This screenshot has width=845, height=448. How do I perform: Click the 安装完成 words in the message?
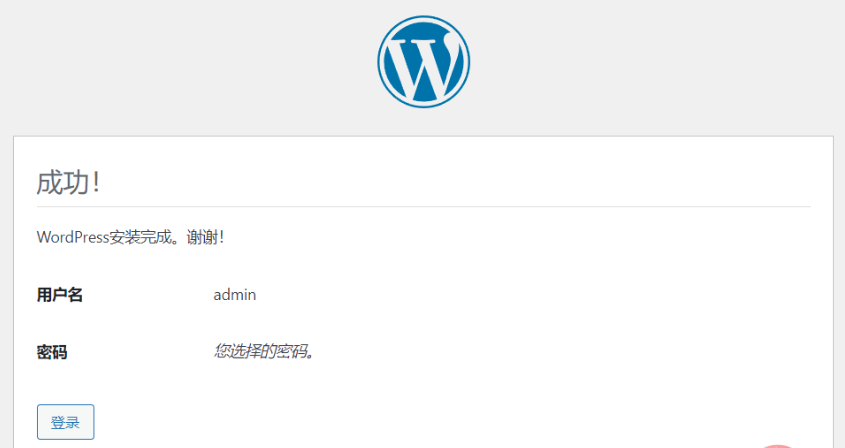coord(139,237)
